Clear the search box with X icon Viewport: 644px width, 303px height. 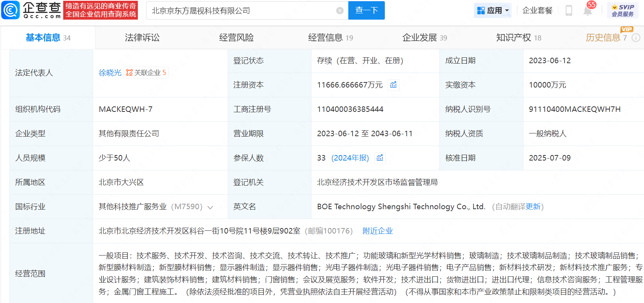click(x=340, y=11)
